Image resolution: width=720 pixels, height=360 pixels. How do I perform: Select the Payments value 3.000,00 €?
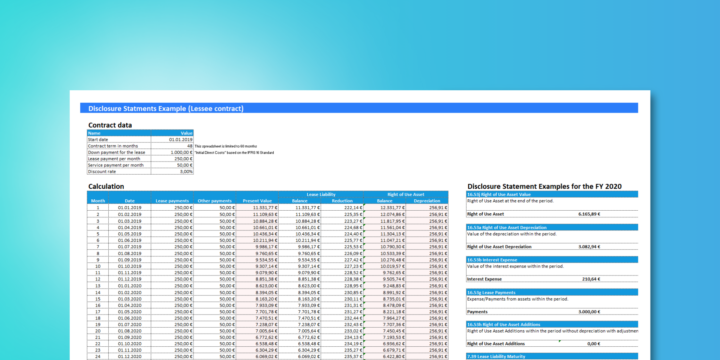(x=590, y=311)
